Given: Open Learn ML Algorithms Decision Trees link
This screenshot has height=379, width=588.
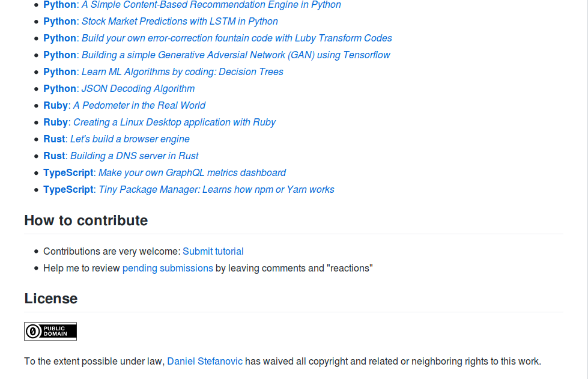Looking at the screenshot, I should click(x=182, y=71).
